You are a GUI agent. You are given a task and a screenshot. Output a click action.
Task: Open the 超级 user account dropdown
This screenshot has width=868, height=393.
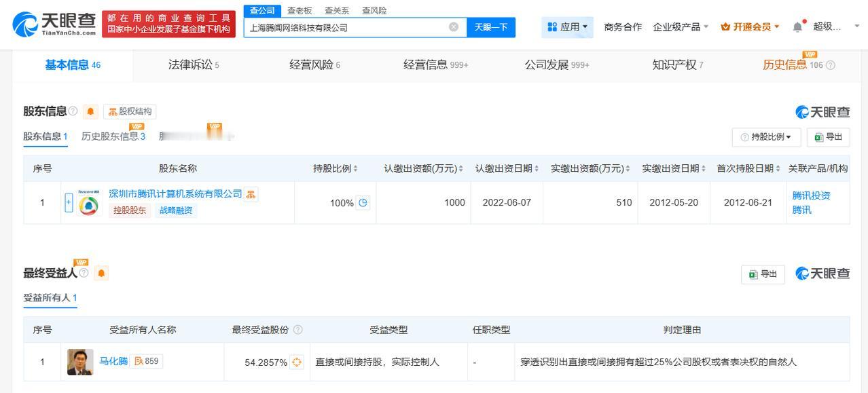(x=835, y=27)
